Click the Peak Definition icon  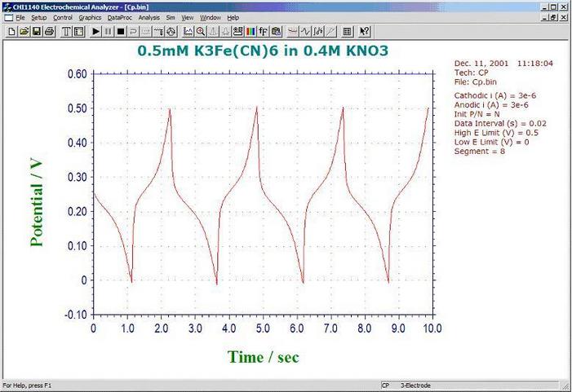click(225, 32)
